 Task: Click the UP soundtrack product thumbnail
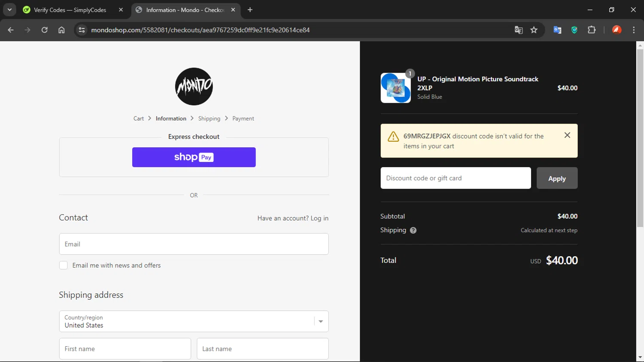point(395,88)
